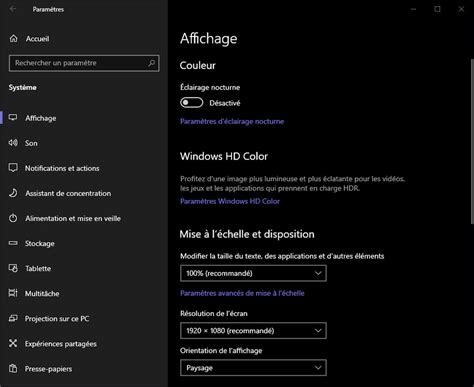Click the Expériences partagées icon
Screen dimensions: 474x387
[x=13, y=343]
